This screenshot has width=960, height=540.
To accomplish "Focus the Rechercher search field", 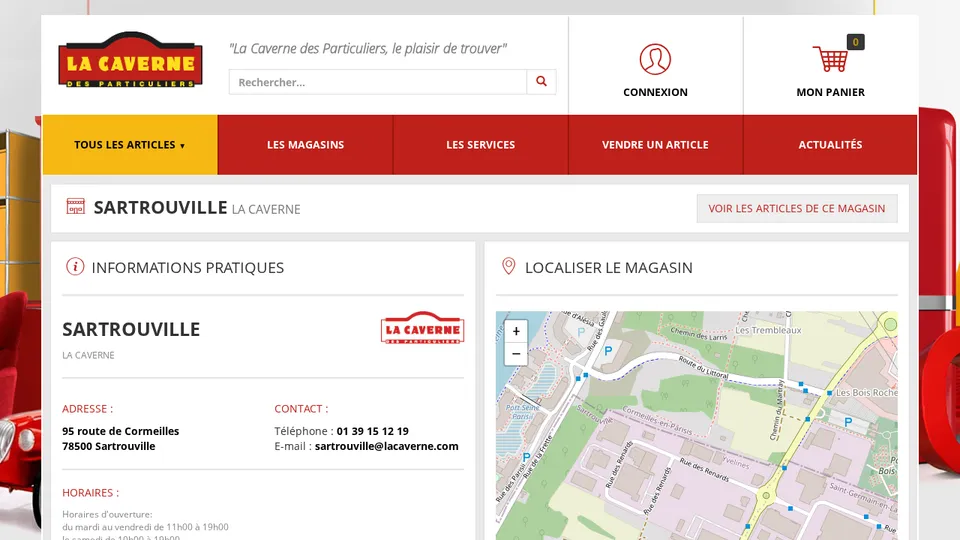I will tap(378, 82).
